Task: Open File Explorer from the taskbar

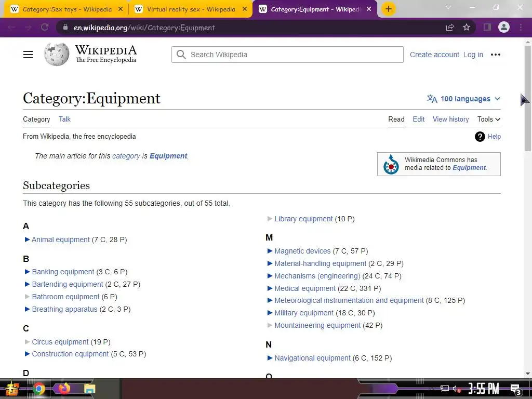Action: [89, 389]
